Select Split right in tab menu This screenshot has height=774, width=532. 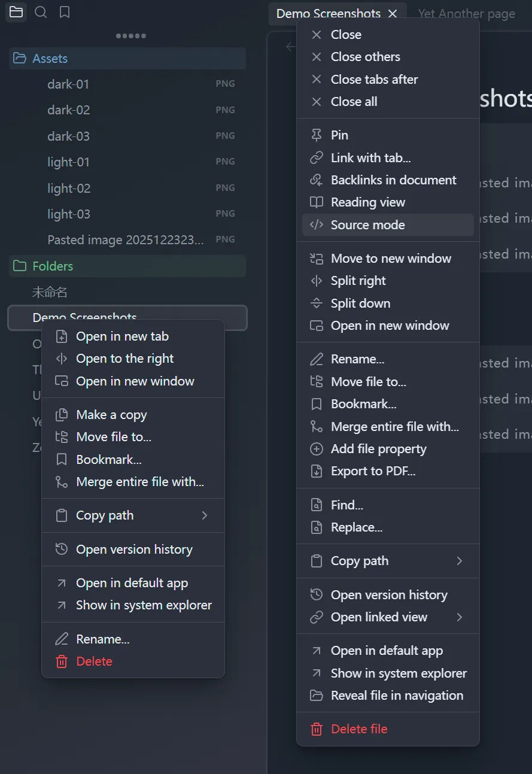coord(358,281)
